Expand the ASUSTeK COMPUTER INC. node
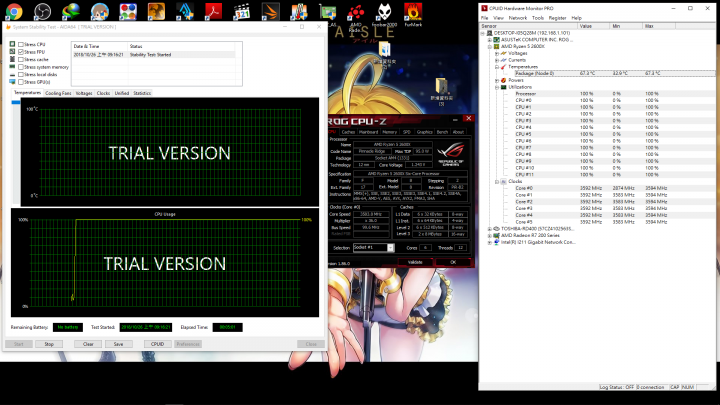720x405 pixels. pos(489,40)
